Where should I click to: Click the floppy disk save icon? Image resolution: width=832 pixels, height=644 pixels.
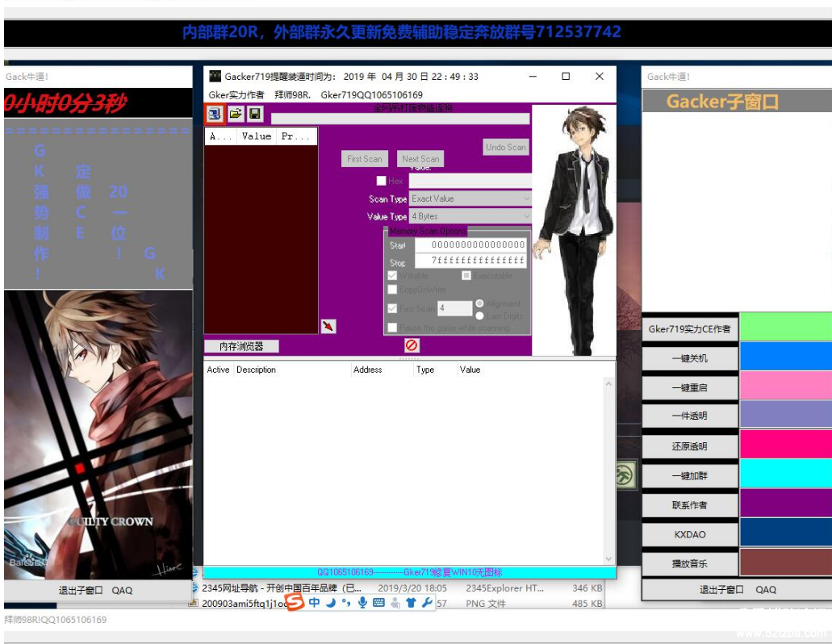coord(255,114)
